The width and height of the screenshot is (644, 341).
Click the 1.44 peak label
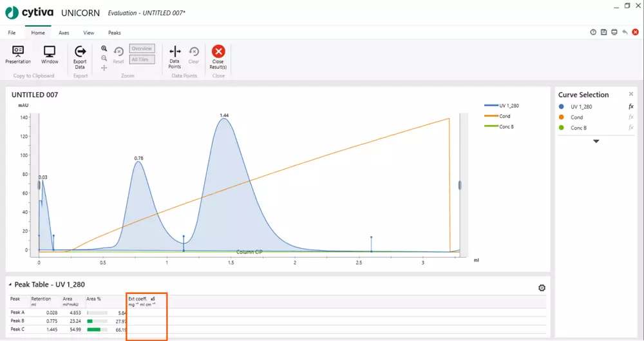(224, 115)
